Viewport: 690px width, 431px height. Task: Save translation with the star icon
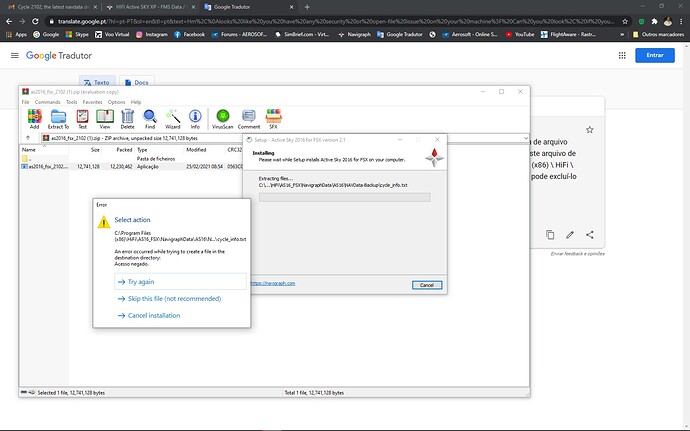pos(590,130)
